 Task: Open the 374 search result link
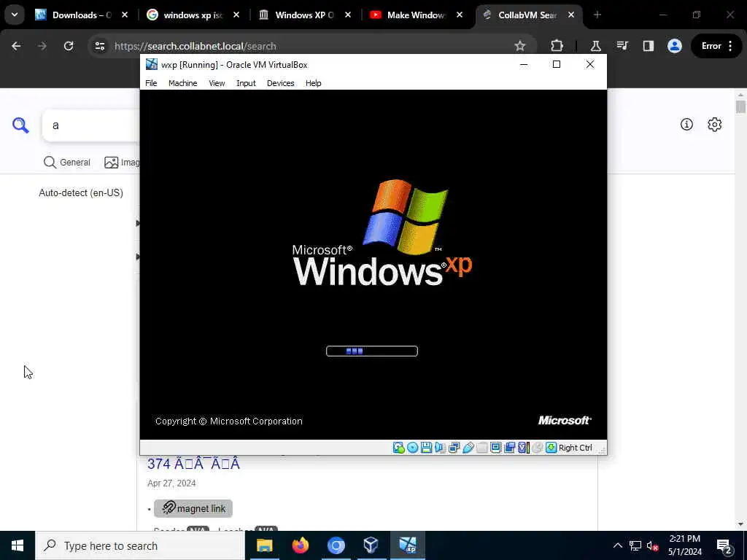(193, 463)
